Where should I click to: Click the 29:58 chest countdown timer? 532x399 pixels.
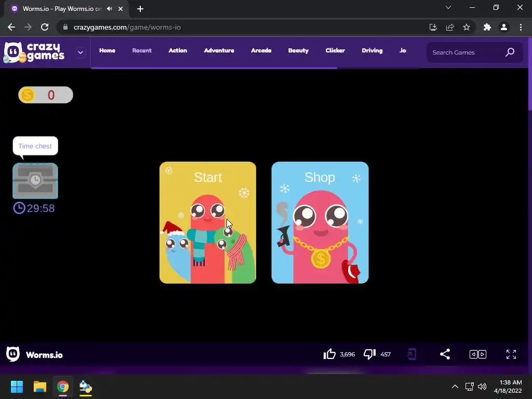34,208
